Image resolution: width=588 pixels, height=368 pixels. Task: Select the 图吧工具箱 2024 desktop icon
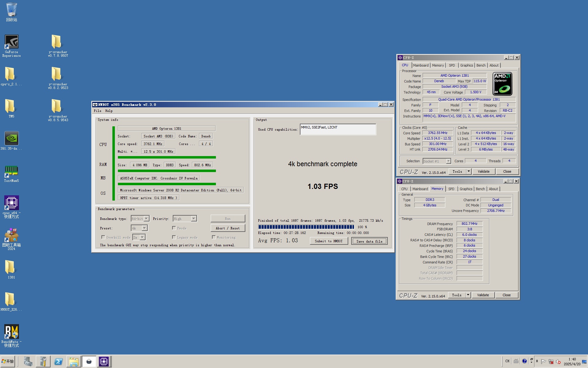[11, 239]
